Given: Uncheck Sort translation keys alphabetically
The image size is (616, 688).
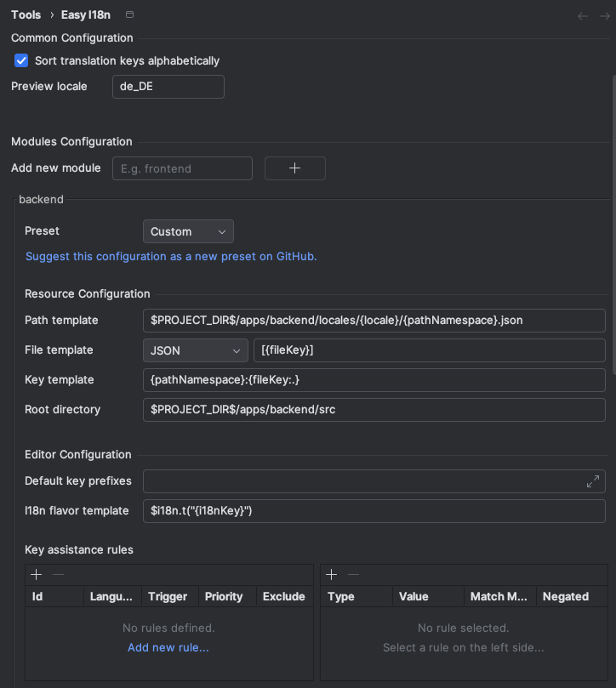Looking at the screenshot, I should pyautogui.click(x=20, y=60).
